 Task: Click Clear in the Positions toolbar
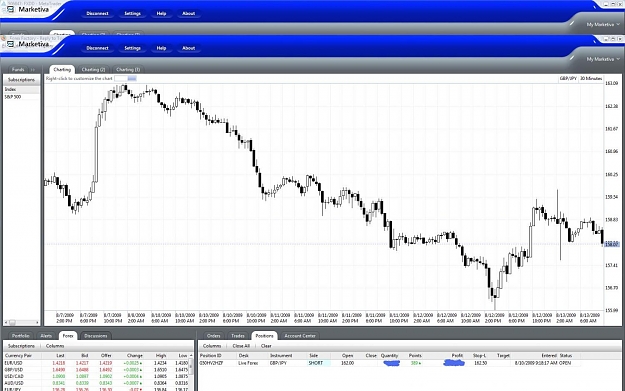pos(266,346)
